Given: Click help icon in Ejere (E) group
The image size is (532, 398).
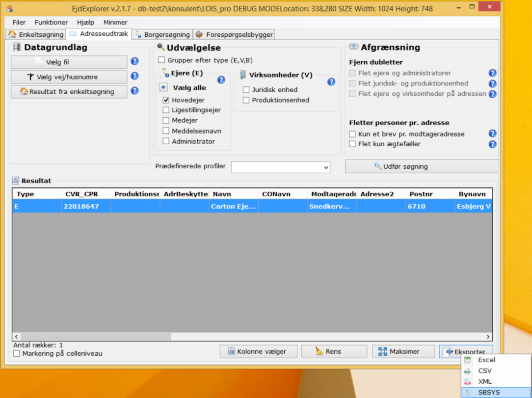Looking at the screenshot, I should click(221, 80).
